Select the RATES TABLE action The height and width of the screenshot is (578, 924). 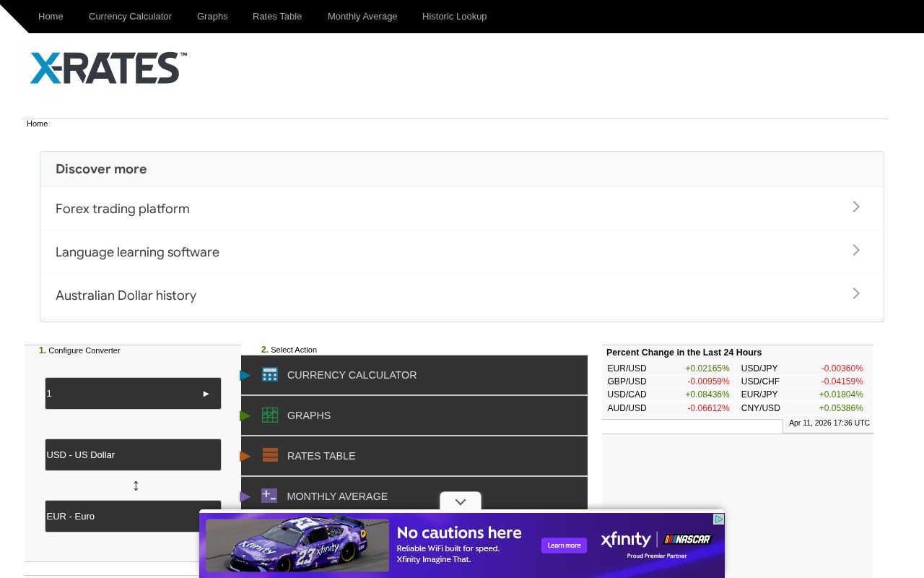tap(414, 456)
